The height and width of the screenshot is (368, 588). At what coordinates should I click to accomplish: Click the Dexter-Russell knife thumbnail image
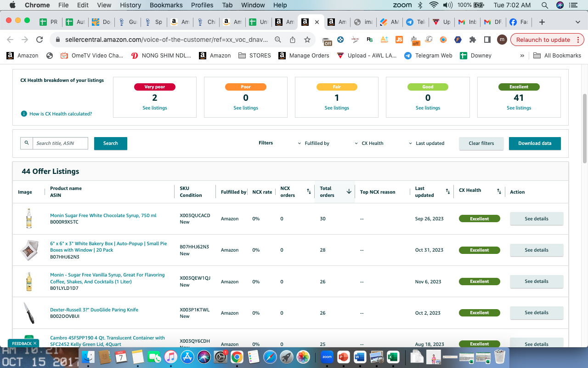pos(29,313)
